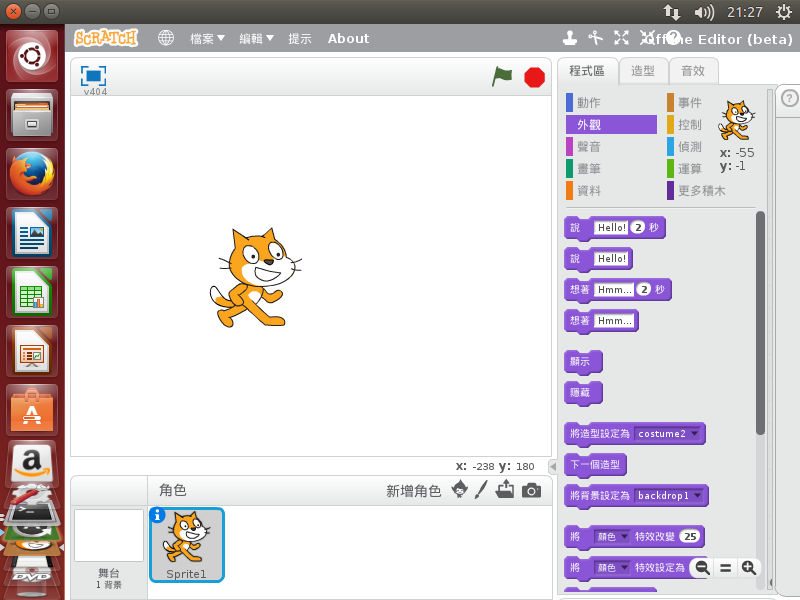
Task: Switch to the 音效 tab
Action: point(693,71)
